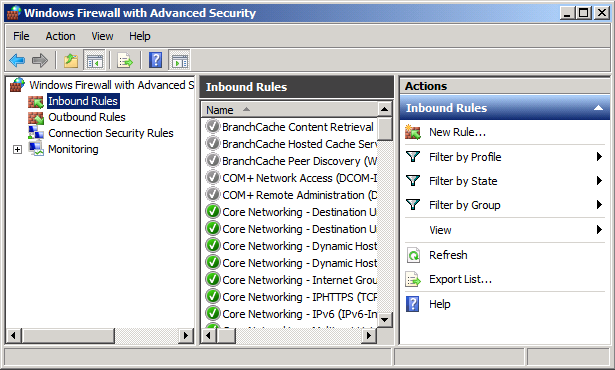Image resolution: width=615 pixels, height=370 pixels.
Task: Open the Action menu
Action: pos(60,36)
